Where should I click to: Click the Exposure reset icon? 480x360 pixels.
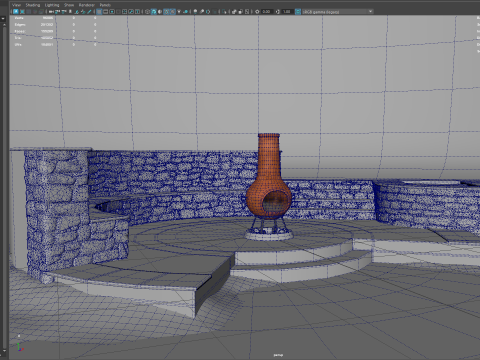(257, 12)
